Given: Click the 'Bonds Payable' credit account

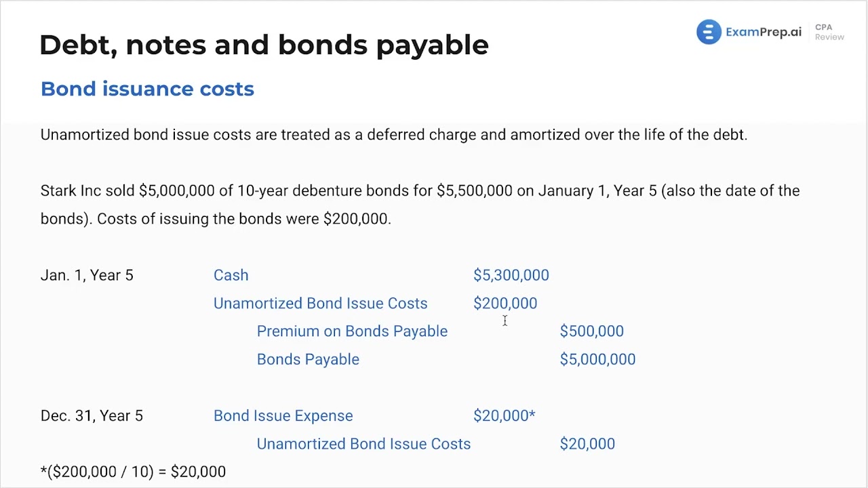Looking at the screenshot, I should coord(308,359).
